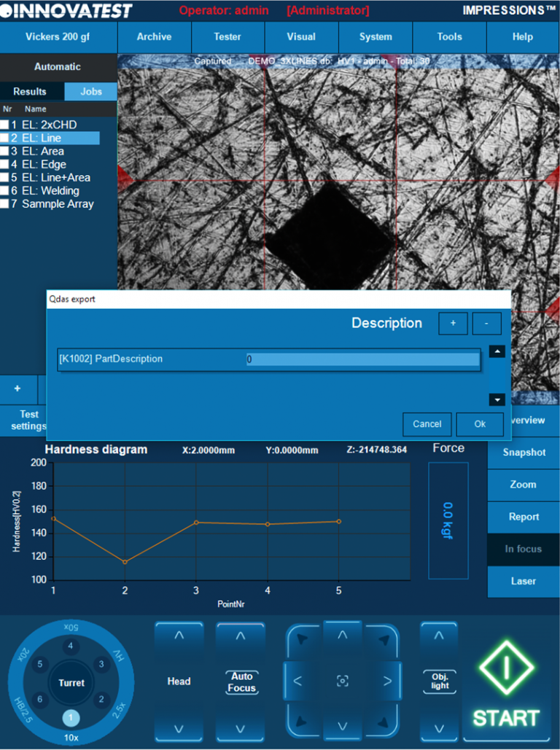
Task: Select the EL: Area job name
Action: (x=42, y=151)
